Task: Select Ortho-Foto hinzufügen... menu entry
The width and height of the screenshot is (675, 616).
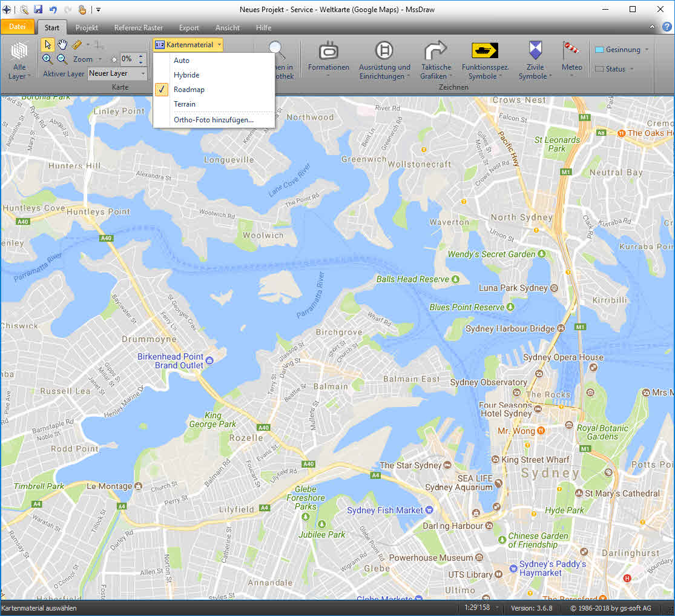Action: [214, 120]
